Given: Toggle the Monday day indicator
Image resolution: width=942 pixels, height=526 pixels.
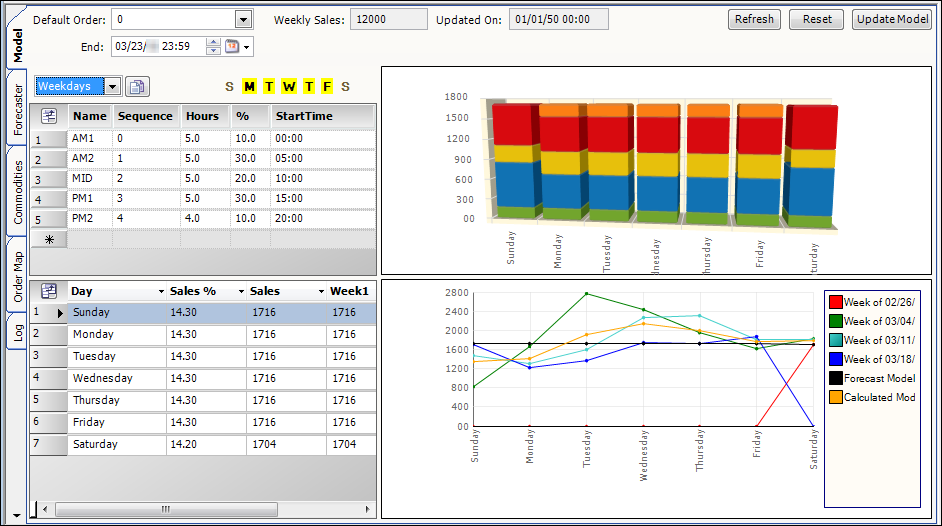Looking at the screenshot, I should click(249, 87).
